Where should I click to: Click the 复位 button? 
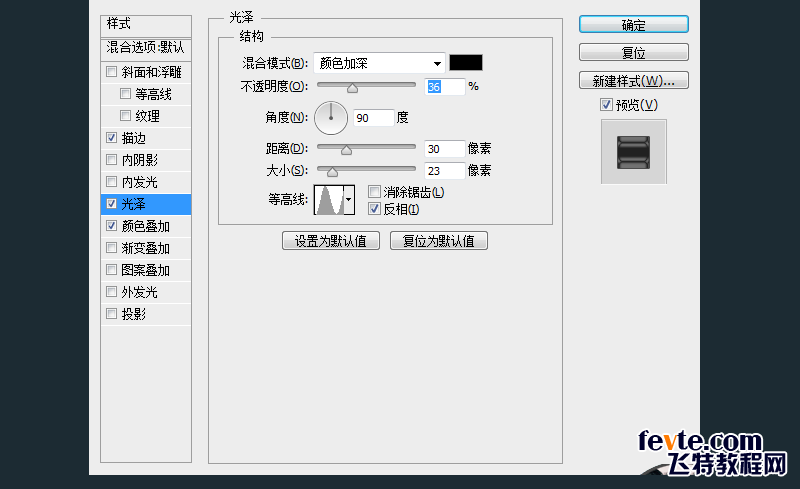click(634, 53)
